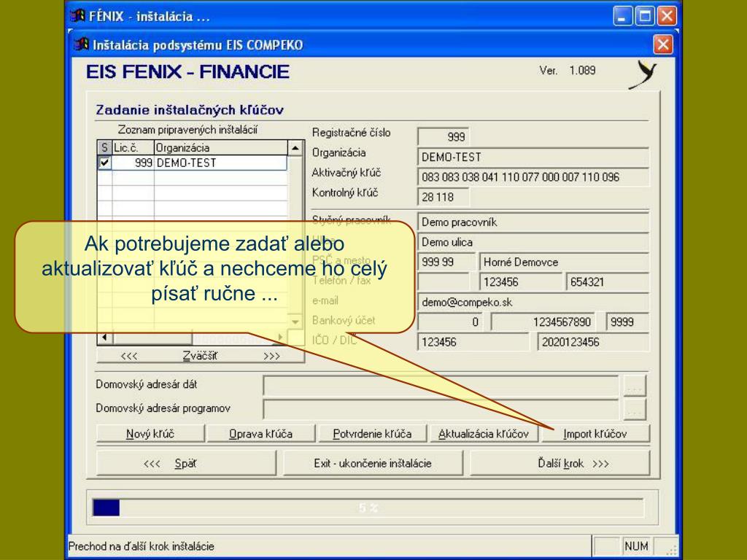Toggle checkbox for DEMO-TEST installation row
This screenshot has width=747, height=560.
click(104, 163)
